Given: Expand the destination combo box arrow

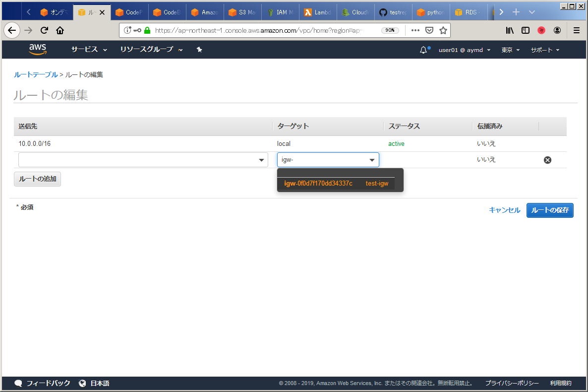Looking at the screenshot, I should [x=261, y=160].
